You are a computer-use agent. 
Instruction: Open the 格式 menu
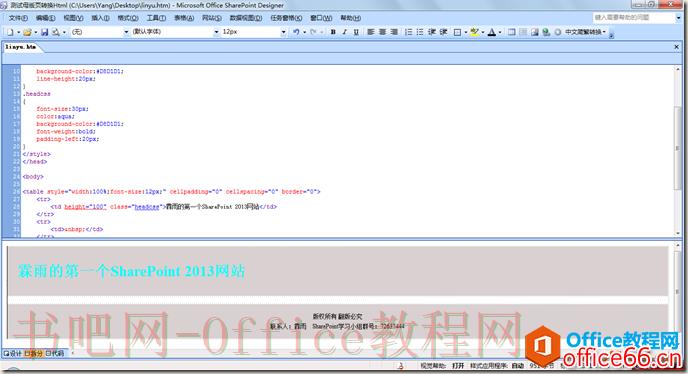click(x=128, y=18)
